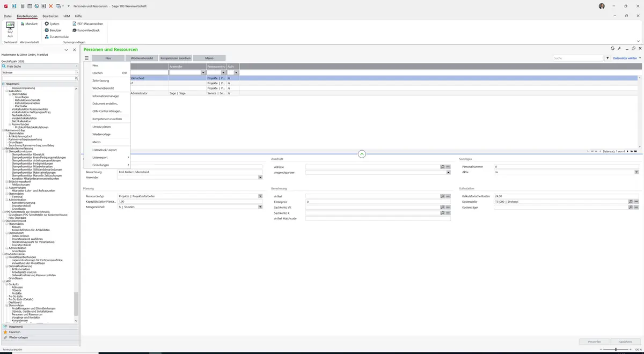This screenshot has height=354, width=644.
Task: Click the Wochenübersicht toolbar button
Action: [142, 58]
